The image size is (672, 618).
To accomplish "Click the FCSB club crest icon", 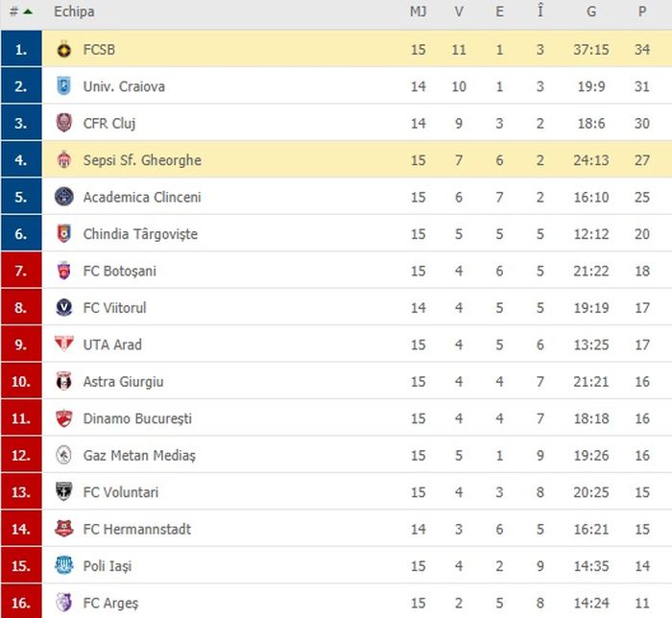I will 64,49.
